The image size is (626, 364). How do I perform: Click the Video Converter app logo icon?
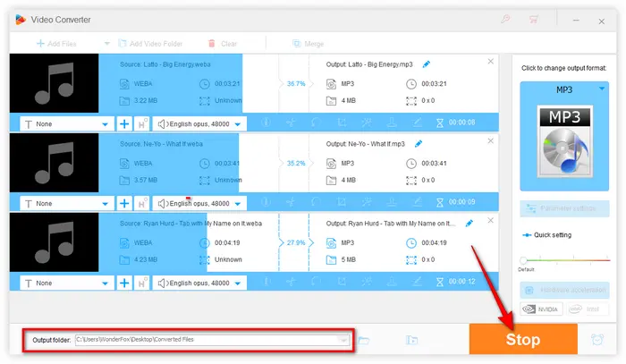coord(21,20)
